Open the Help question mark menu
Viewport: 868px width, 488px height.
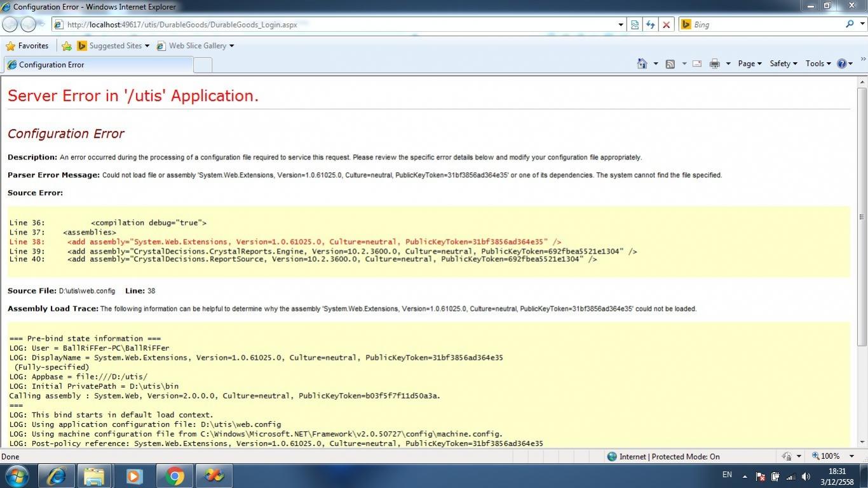pyautogui.click(x=845, y=64)
